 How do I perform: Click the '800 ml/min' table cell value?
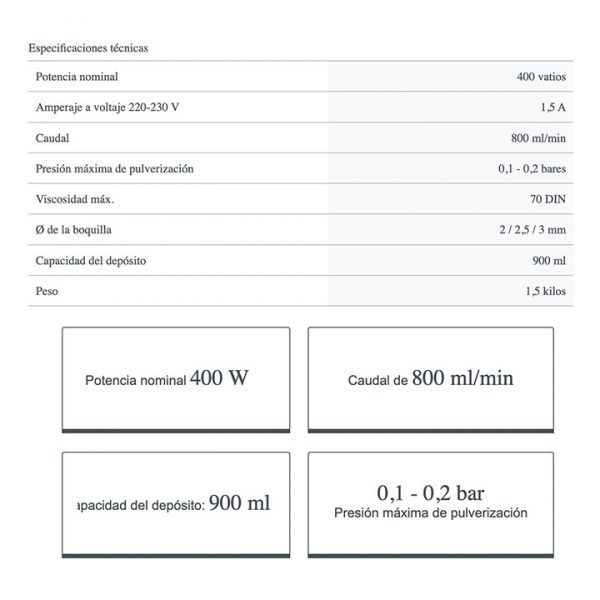(x=538, y=138)
